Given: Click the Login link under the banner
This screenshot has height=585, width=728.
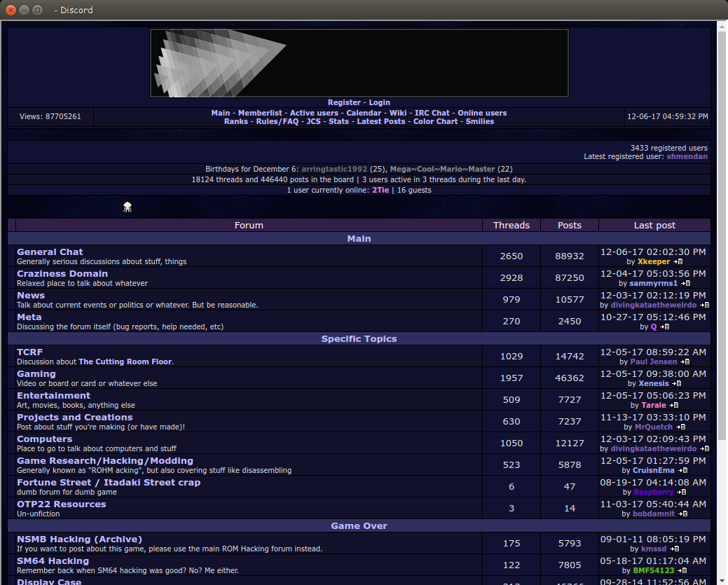Looking at the screenshot, I should click(379, 102).
